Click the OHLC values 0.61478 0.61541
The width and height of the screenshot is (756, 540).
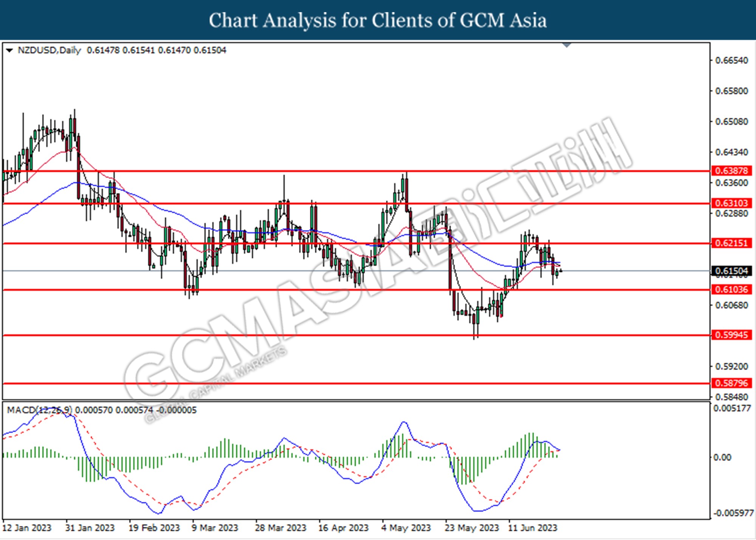121,50
